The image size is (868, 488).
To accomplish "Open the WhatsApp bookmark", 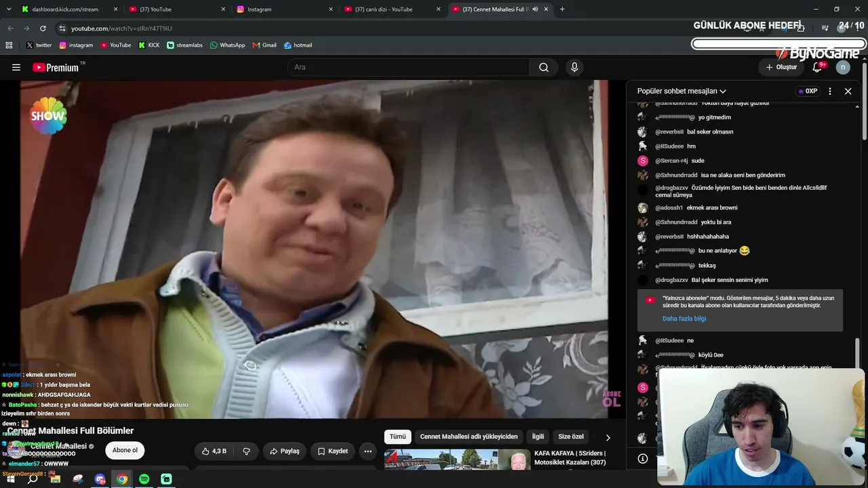I will (x=228, y=45).
